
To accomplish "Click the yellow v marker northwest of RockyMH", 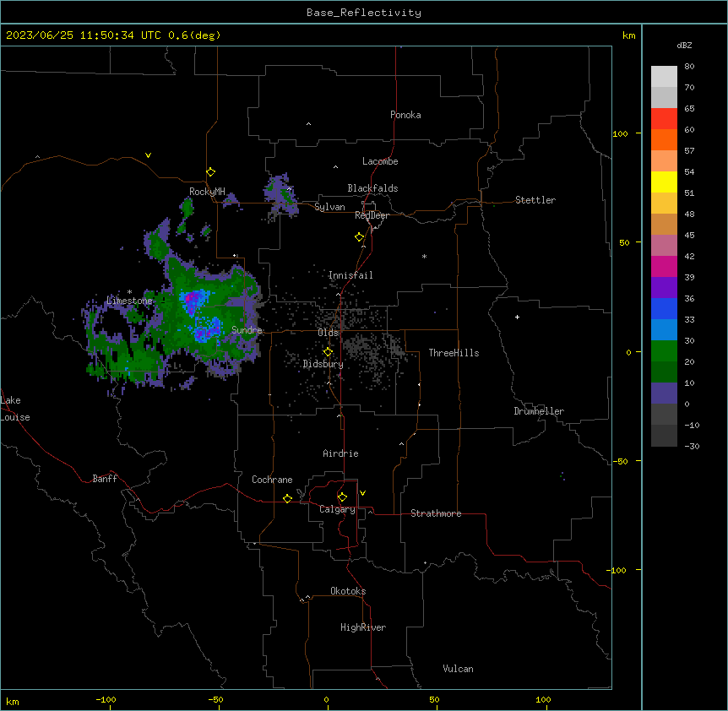I will point(148,155).
